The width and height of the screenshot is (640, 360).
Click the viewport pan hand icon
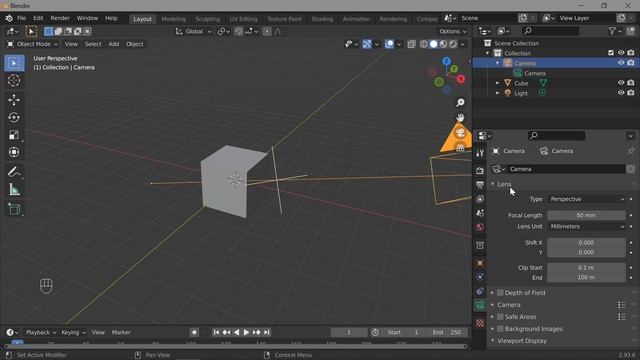[460, 118]
